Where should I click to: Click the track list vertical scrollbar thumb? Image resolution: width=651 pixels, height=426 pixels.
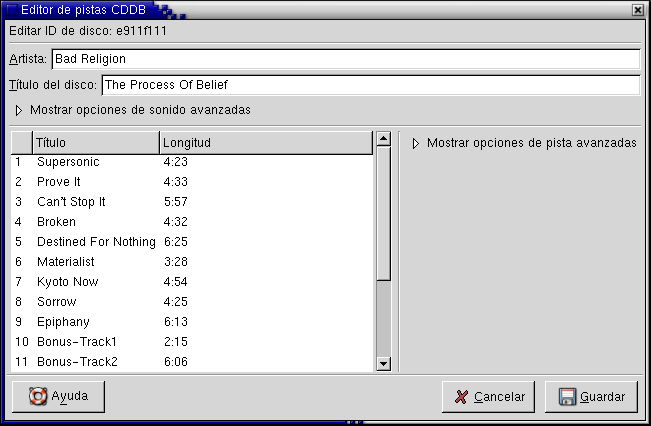click(383, 213)
